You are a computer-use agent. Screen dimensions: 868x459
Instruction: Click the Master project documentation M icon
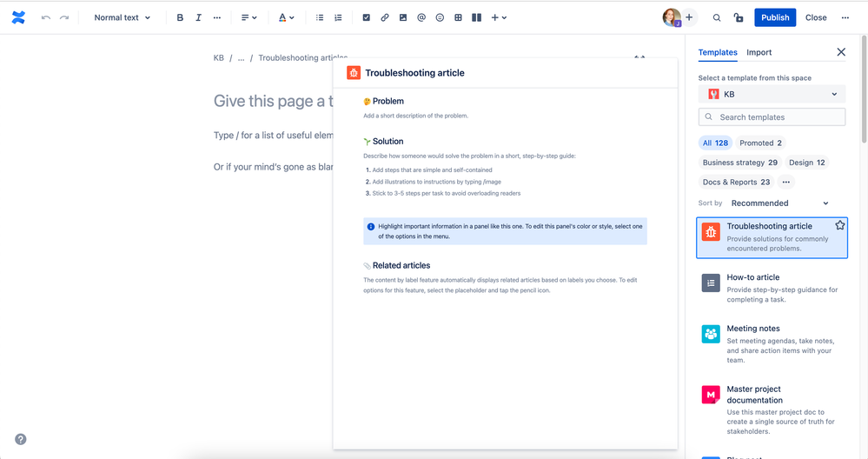(x=711, y=395)
